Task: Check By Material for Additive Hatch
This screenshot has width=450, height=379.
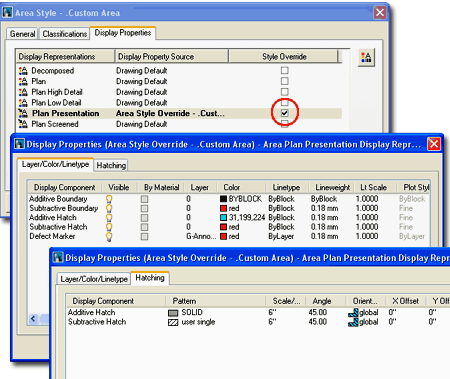Action: point(144,218)
